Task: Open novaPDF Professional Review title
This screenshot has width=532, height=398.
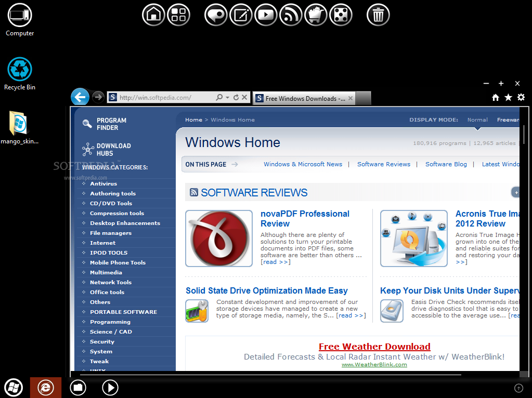Action: click(305, 219)
